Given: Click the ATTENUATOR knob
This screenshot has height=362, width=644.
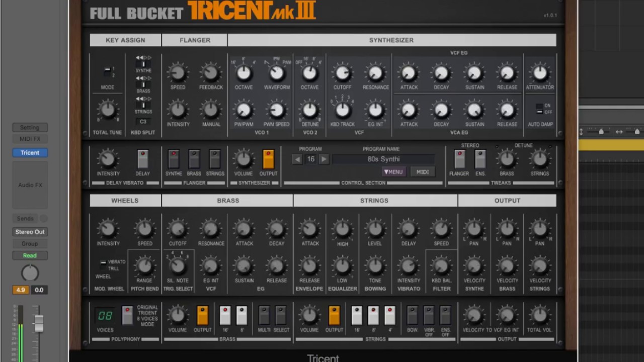Looking at the screenshot, I should pyautogui.click(x=540, y=73).
